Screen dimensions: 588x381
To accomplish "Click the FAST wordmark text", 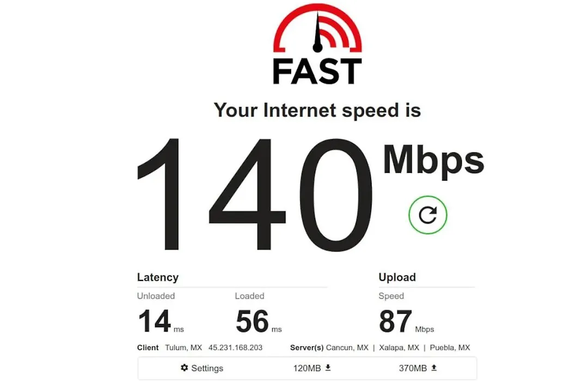I will tap(317, 71).
